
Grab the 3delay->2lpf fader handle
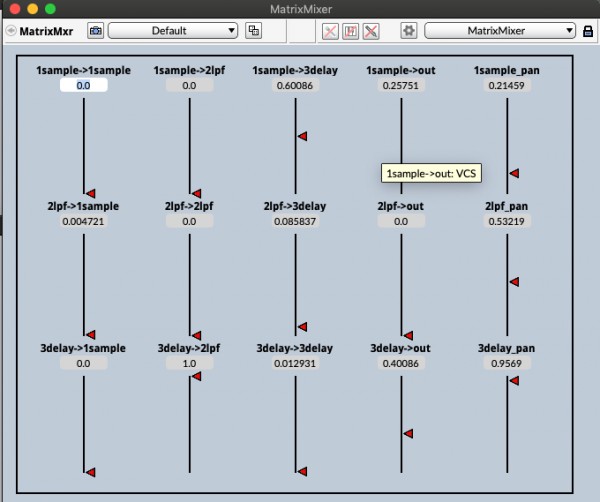[x=196, y=376]
